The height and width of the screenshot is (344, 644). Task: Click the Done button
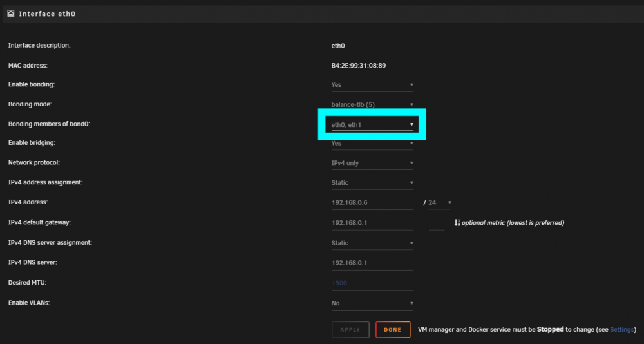pos(393,330)
